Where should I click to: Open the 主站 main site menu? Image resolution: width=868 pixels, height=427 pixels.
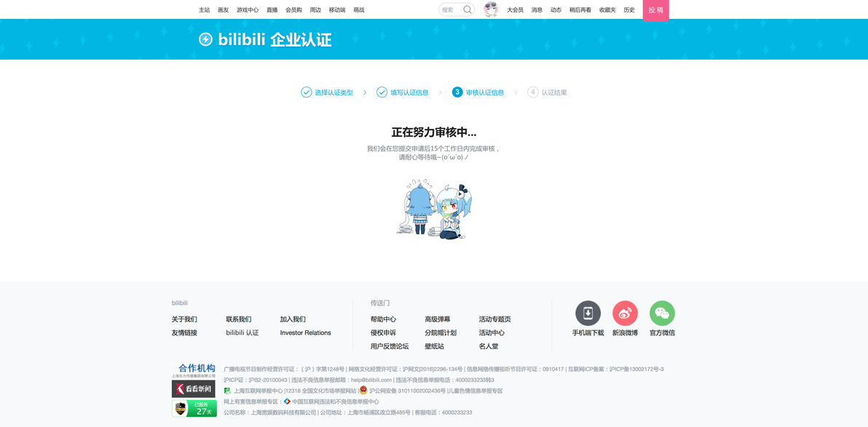click(x=205, y=10)
